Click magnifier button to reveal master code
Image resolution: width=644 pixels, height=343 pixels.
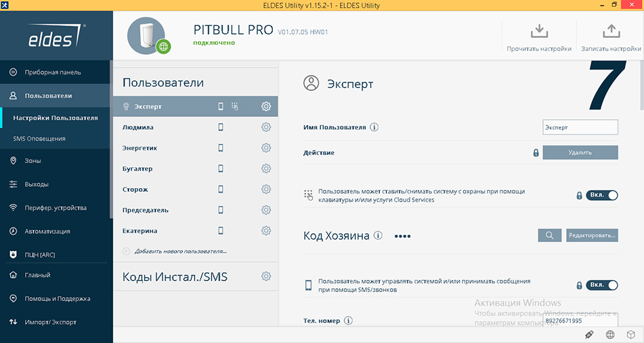(x=550, y=235)
